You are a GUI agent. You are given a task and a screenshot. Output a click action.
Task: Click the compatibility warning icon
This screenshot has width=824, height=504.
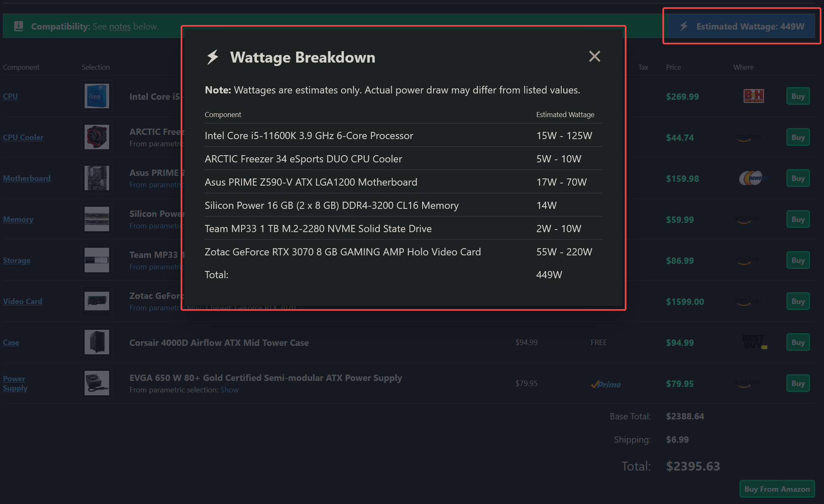click(17, 26)
